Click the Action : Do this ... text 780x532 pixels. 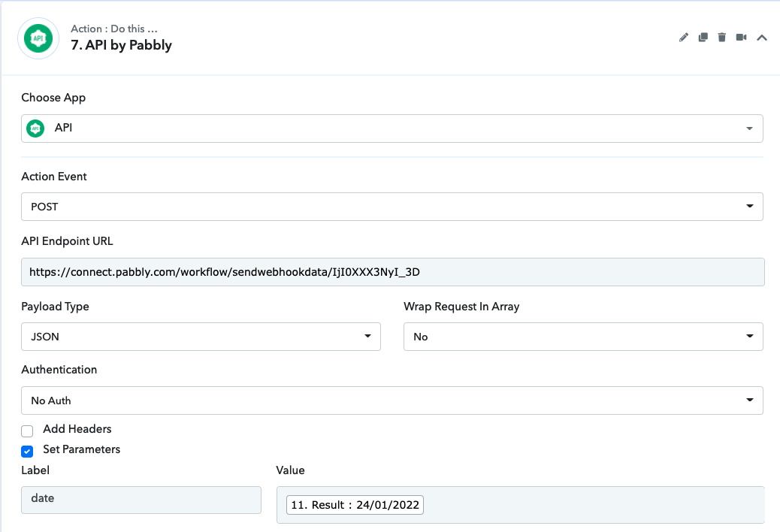pos(114,29)
